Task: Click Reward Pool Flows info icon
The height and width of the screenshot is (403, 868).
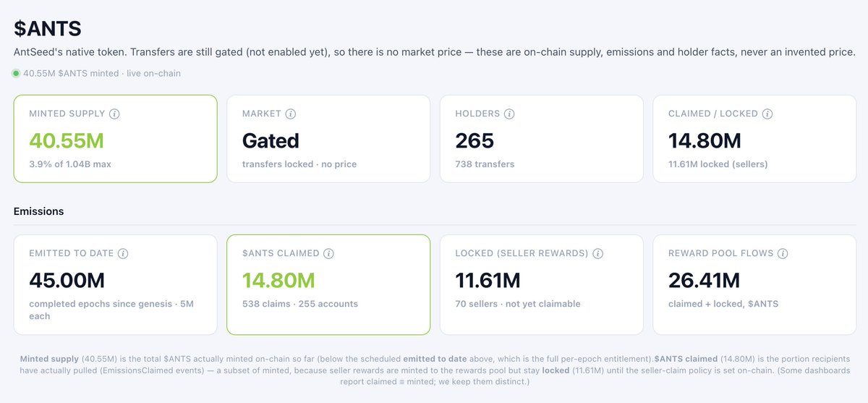Action: click(x=783, y=254)
